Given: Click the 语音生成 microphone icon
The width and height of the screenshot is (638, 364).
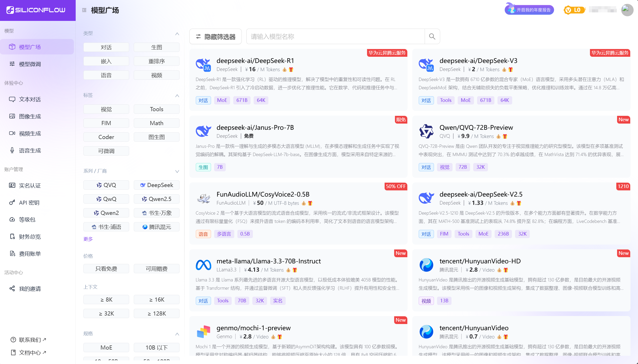Looking at the screenshot, I should [x=12, y=150].
